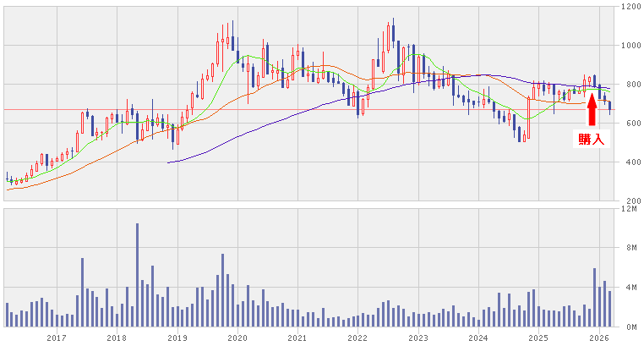Select the 2017 year label on time axis
The height and width of the screenshot is (346, 644).
tap(57, 338)
